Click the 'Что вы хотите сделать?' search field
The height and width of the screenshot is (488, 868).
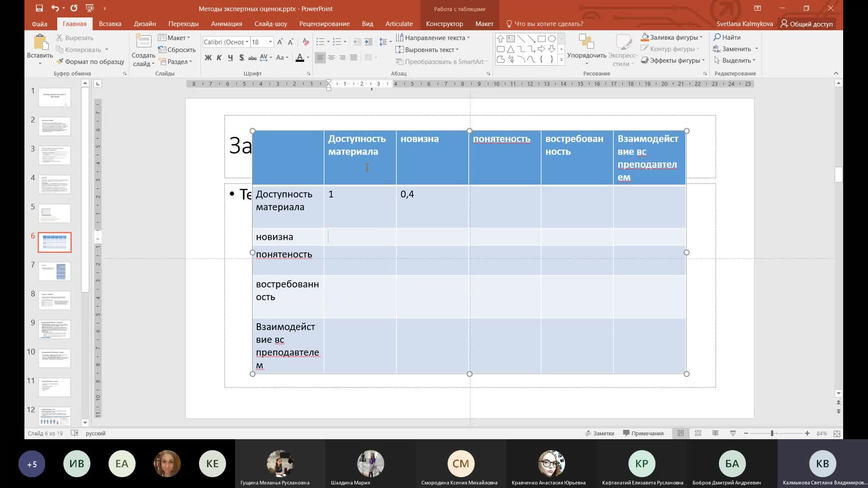(545, 23)
